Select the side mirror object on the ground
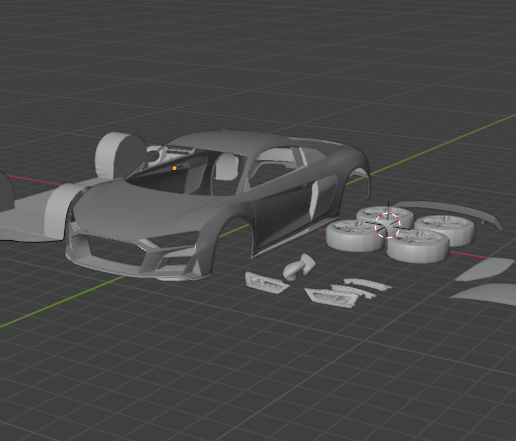The height and width of the screenshot is (441, 516). pyautogui.click(x=299, y=267)
